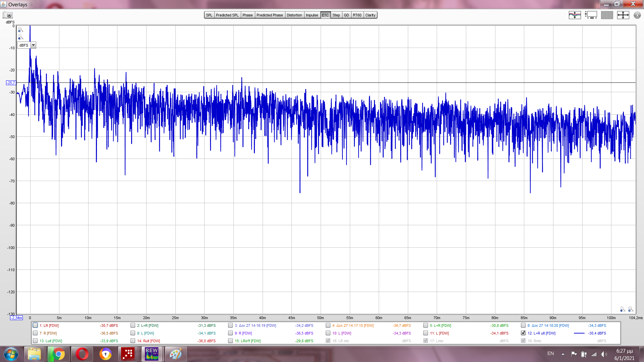Enable trace 8: L [FDW] checkbox
This screenshot has height=362, width=644.
click(133, 333)
